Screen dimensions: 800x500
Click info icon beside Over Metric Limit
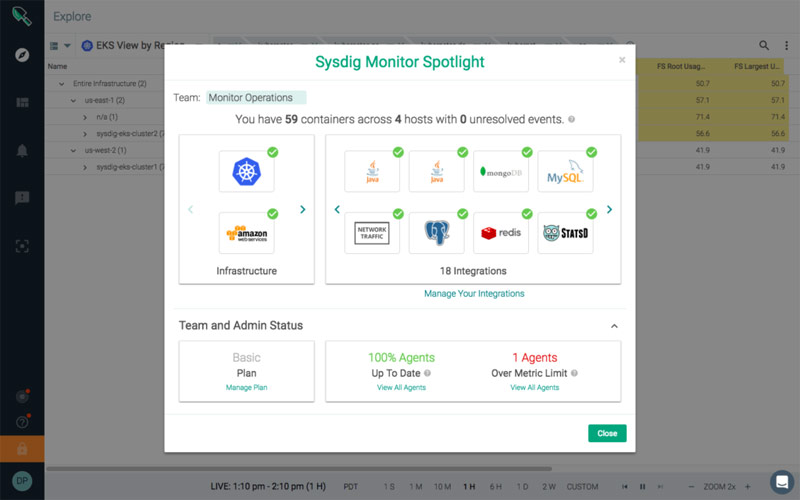point(574,373)
